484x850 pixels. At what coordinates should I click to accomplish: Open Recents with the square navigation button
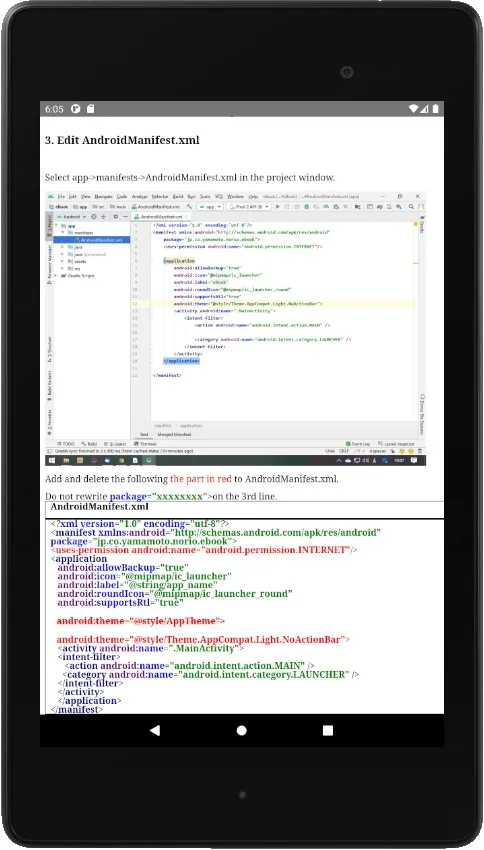327,730
